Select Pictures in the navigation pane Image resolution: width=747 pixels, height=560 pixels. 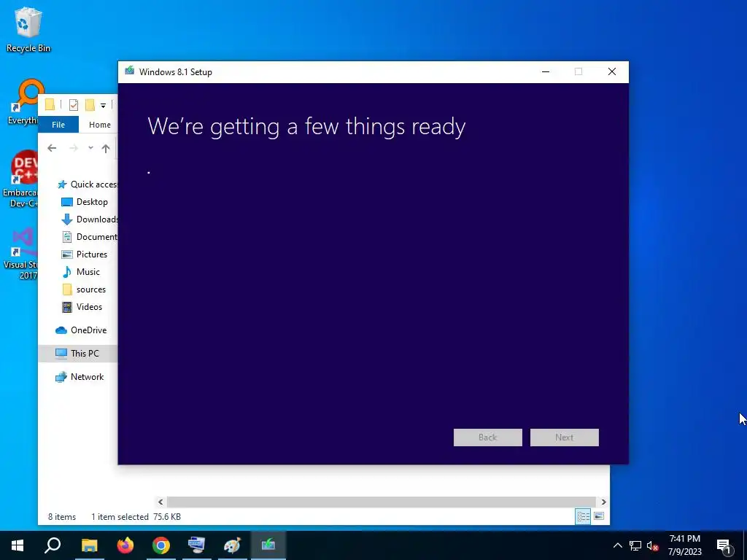pos(85,254)
